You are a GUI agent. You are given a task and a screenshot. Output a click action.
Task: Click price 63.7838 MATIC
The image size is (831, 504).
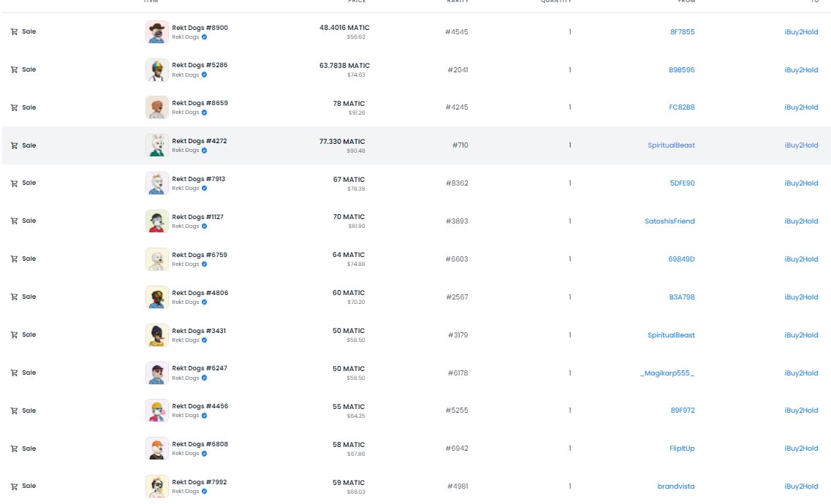[344, 66]
